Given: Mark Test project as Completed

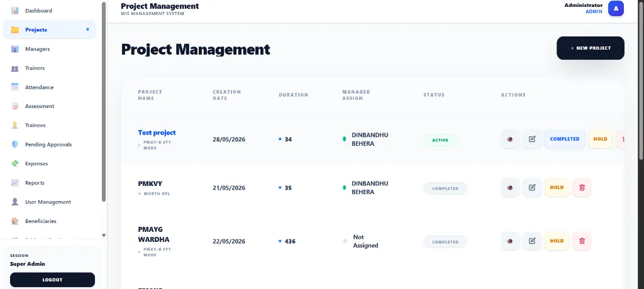Looking at the screenshot, I should pyautogui.click(x=565, y=139).
